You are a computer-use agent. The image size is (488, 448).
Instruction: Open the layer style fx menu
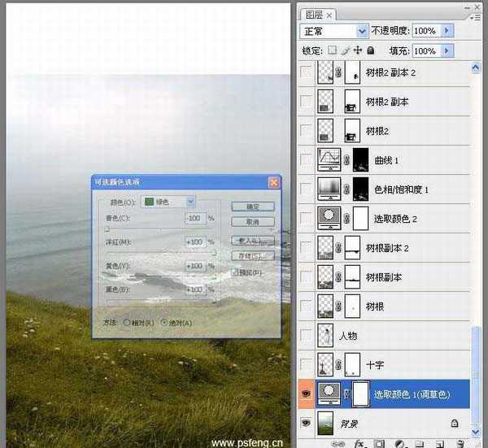pyautogui.click(x=359, y=444)
